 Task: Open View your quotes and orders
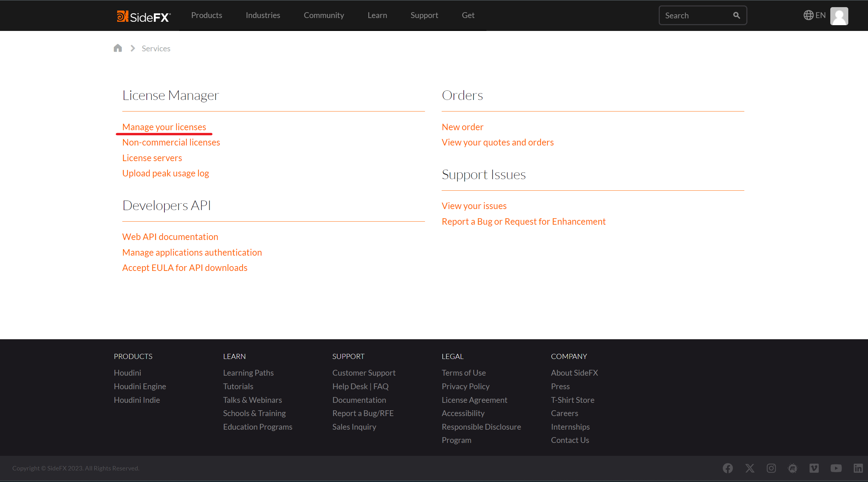point(498,142)
